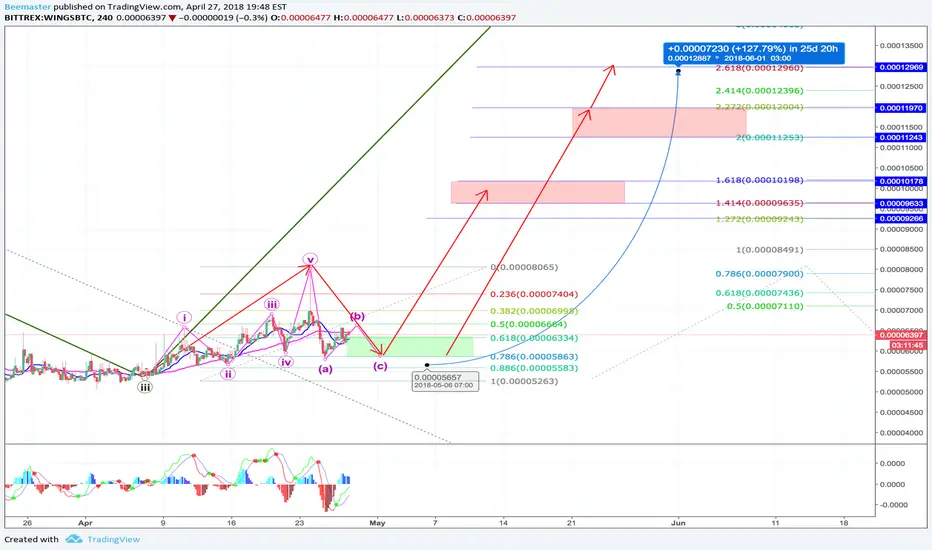Screen dimensions: 932x550
Task: Click the 1(0.00005263) retracement label
Action: [x=524, y=381]
